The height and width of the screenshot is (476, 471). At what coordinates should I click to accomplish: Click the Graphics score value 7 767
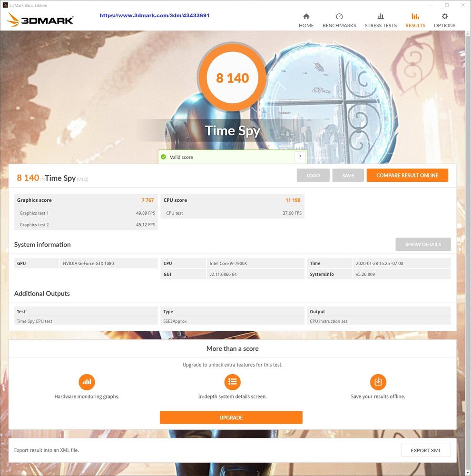[147, 200]
